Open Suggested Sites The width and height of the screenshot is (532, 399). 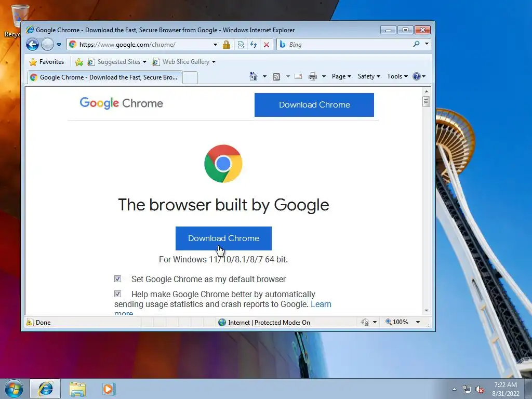(x=117, y=62)
